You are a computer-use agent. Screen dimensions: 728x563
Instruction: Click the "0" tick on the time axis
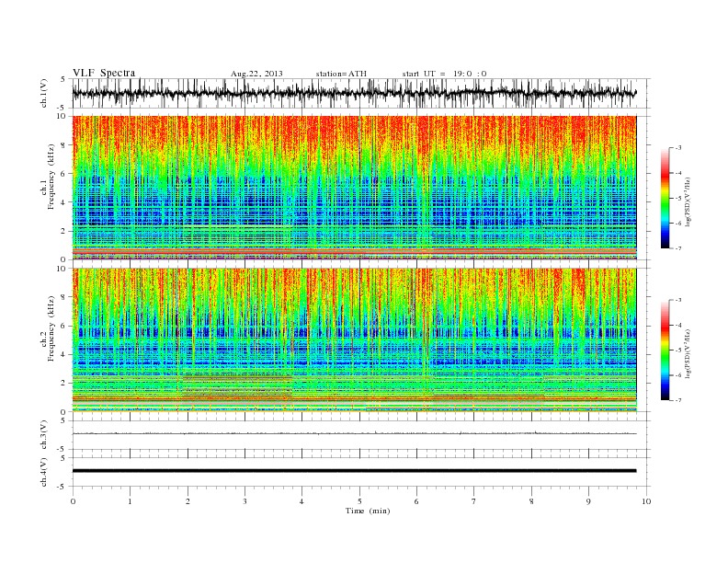point(73,501)
